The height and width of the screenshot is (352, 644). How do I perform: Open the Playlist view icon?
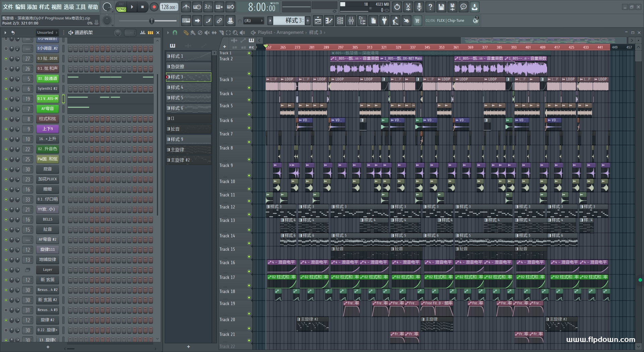[x=318, y=21]
